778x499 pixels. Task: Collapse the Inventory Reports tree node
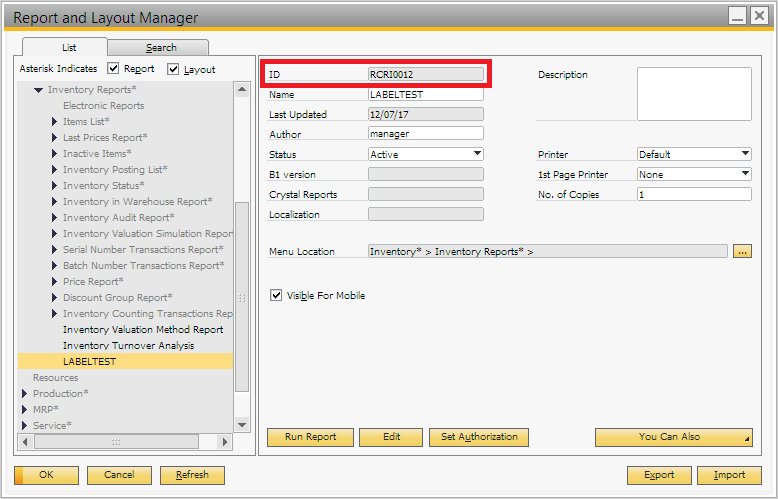point(39,90)
